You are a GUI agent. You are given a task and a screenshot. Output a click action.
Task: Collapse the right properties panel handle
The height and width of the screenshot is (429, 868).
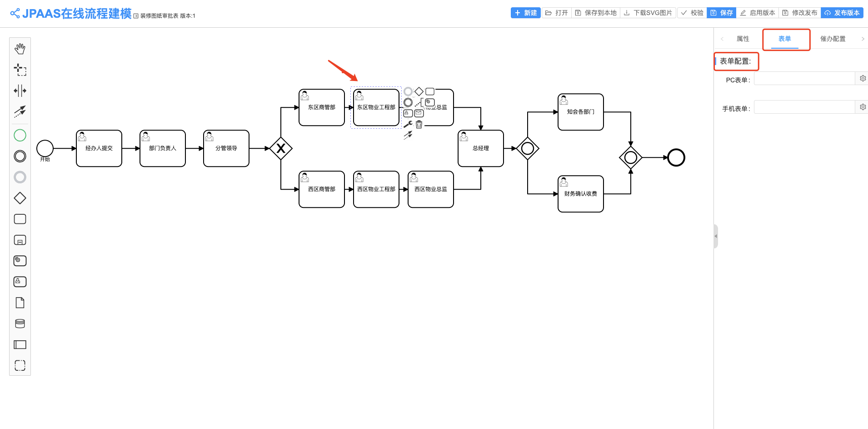pos(716,236)
